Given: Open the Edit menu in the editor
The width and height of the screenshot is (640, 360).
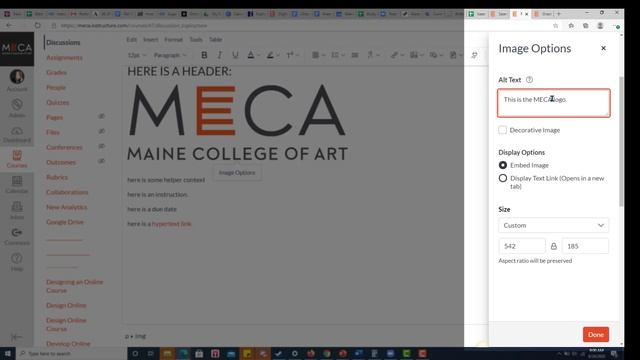Looking at the screenshot, I should pos(131,40).
